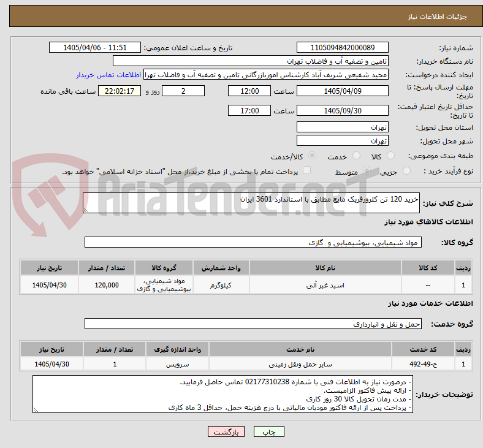This screenshot has height=448, width=483.
Task: Click the delivery city field تهران
Action: coord(342,140)
